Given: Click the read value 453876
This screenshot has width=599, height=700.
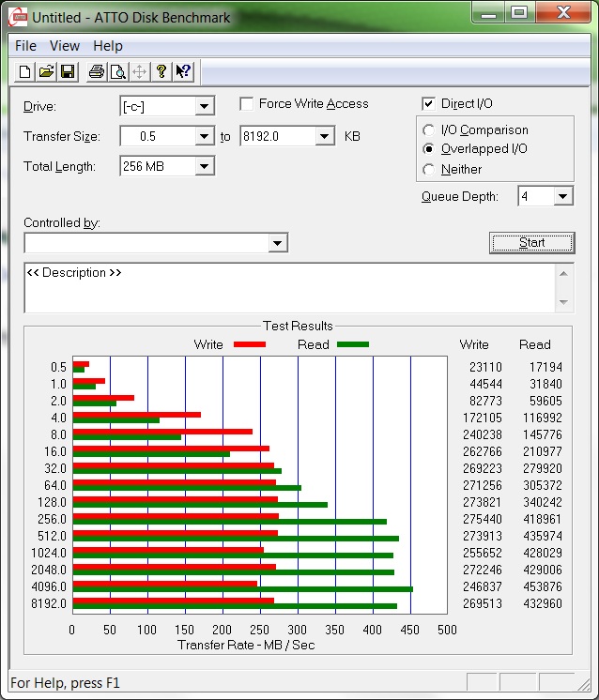Looking at the screenshot, I should coord(543,586).
